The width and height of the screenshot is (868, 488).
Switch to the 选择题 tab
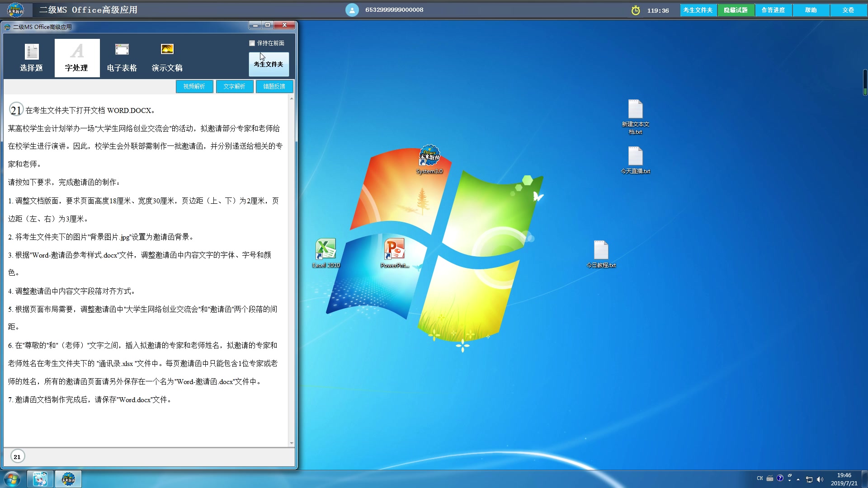coord(31,58)
